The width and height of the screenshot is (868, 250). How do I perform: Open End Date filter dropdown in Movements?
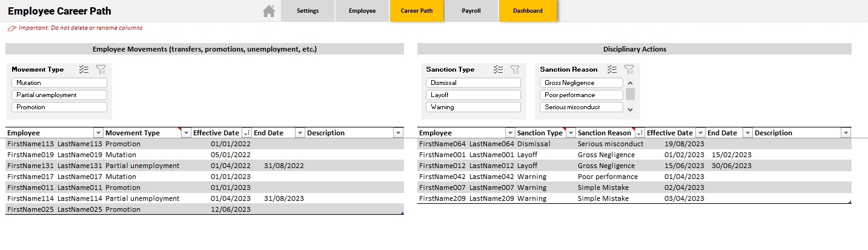click(x=299, y=133)
